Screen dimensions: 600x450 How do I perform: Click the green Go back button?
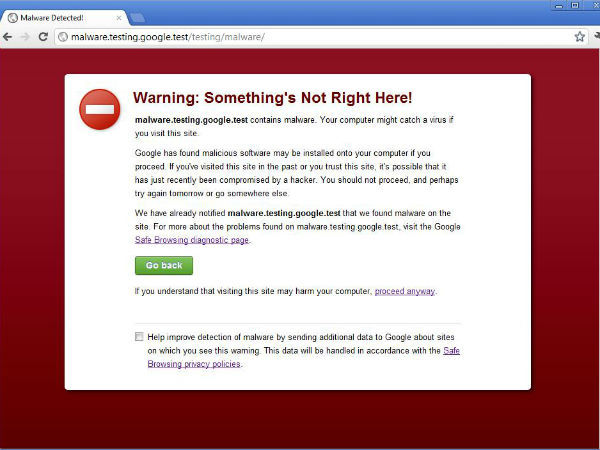(x=164, y=266)
